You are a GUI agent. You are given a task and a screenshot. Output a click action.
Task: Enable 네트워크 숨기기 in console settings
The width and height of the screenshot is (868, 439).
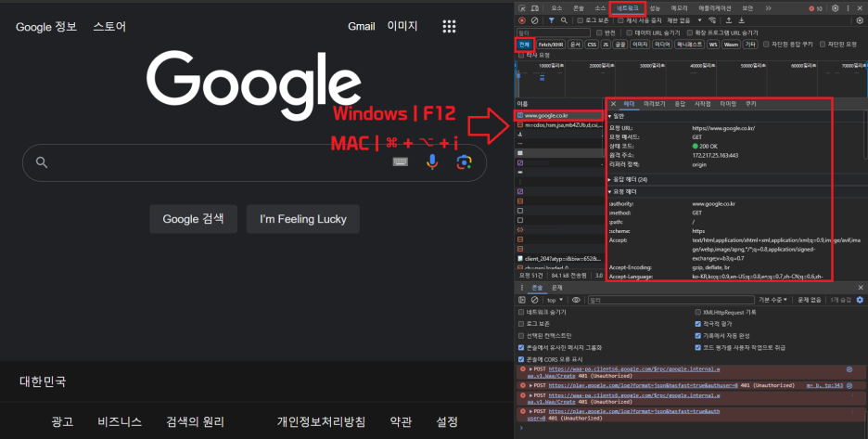pos(521,312)
